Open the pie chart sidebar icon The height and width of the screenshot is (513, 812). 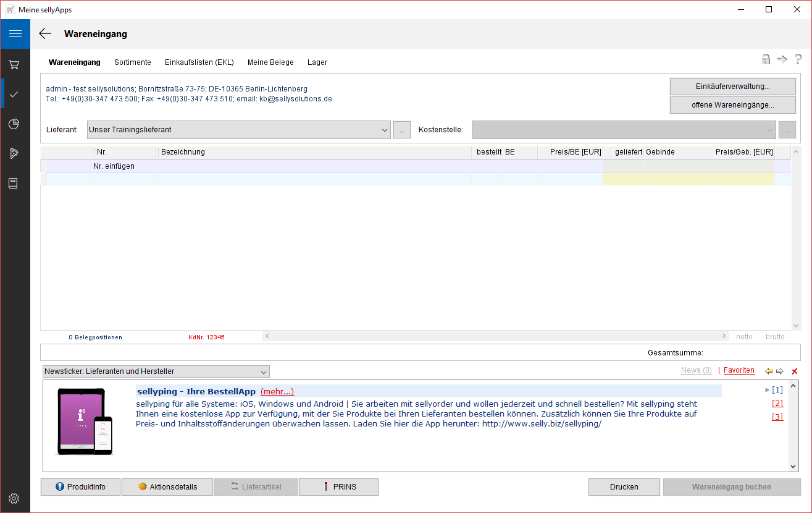(14, 124)
